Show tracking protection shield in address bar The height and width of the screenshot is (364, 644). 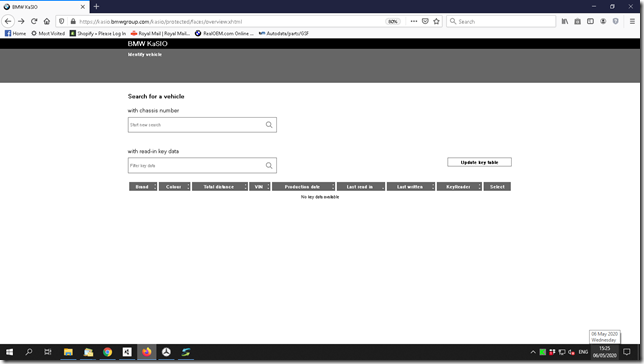(x=62, y=21)
